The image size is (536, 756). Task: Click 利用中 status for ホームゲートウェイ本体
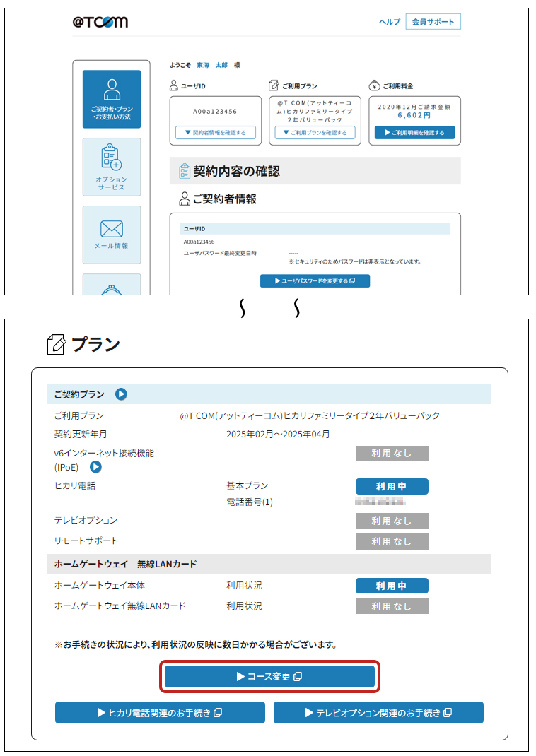(x=392, y=586)
